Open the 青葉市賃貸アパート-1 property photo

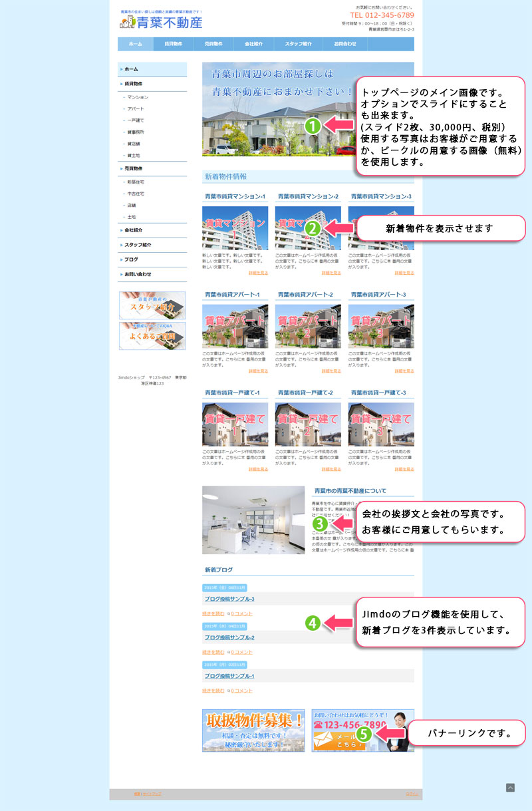(x=235, y=326)
